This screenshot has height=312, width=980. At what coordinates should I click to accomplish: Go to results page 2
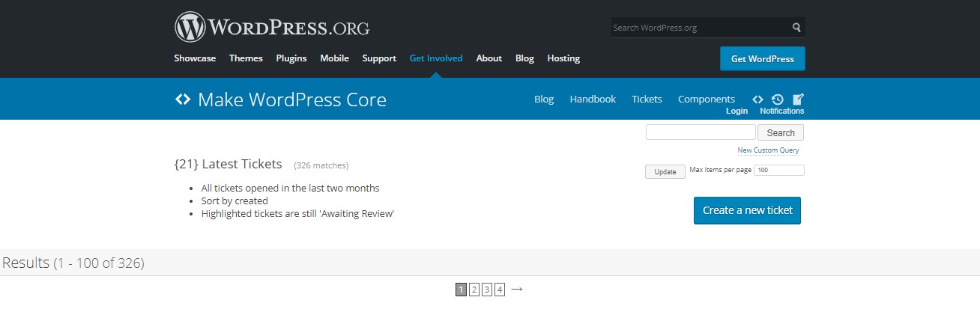474,290
